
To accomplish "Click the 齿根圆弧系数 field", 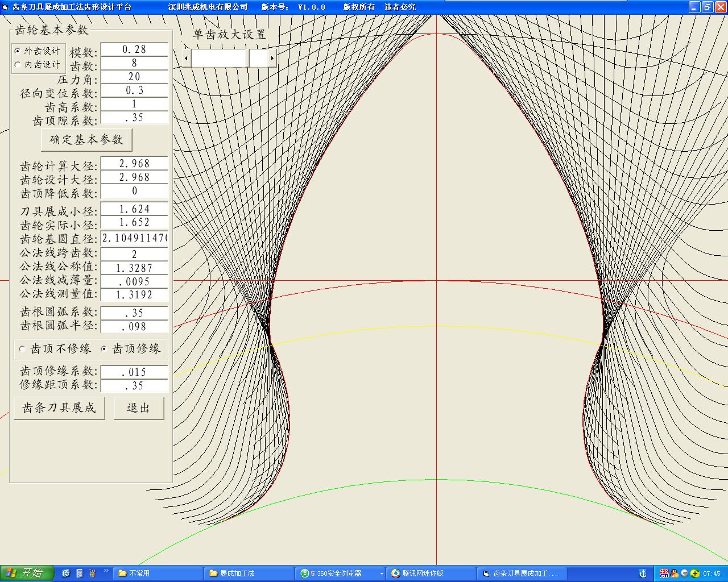I will click(134, 313).
